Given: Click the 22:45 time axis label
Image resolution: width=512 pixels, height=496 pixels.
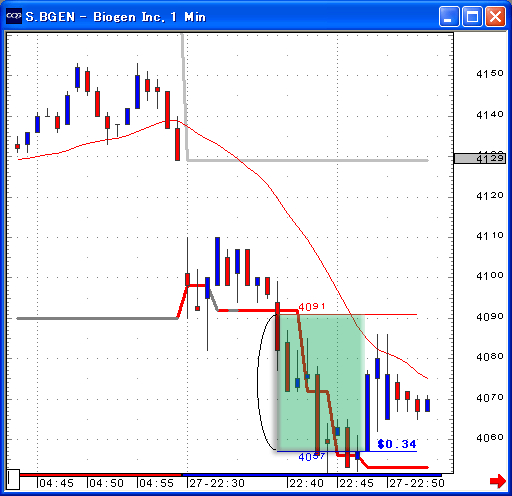Looking at the screenshot, I should [356, 483].
